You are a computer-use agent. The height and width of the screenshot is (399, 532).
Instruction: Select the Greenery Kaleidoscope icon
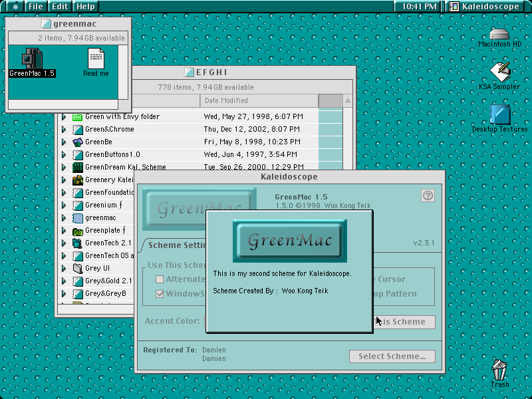point(78,180)
